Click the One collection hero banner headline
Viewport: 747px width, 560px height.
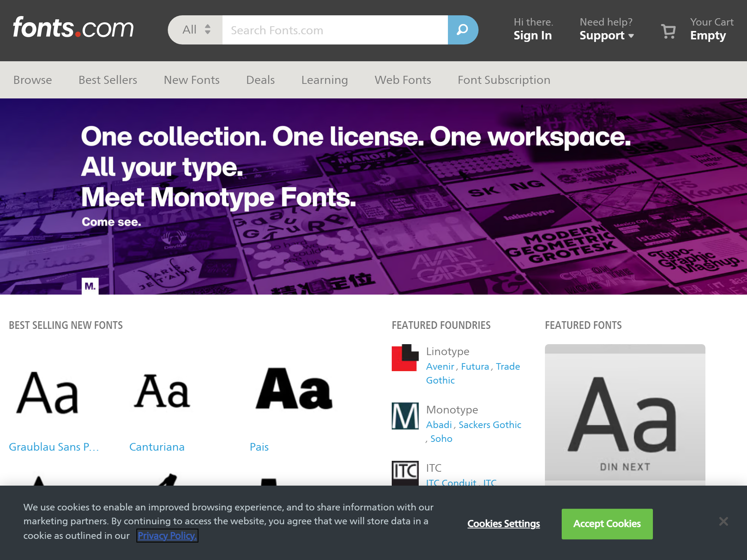[356, 167]
